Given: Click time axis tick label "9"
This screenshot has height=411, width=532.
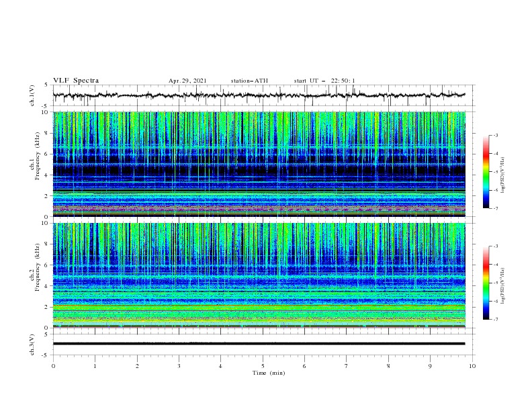Looking at the screenshot, I should pos(430,366).
